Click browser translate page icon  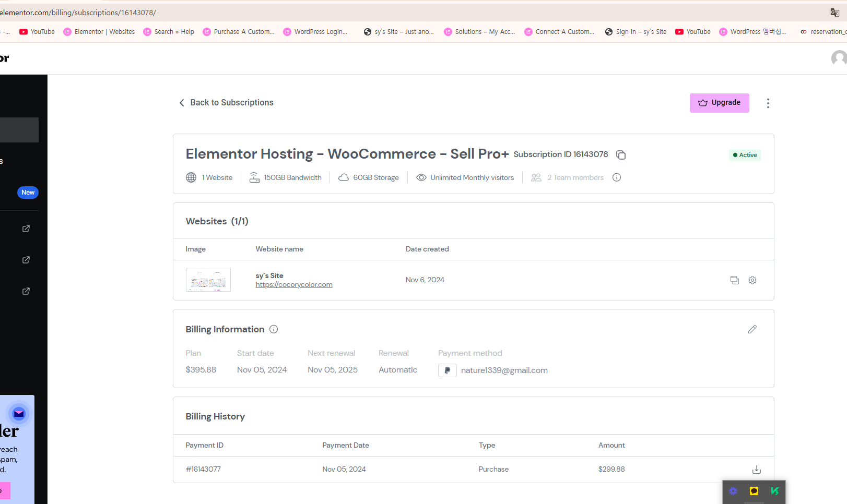click(835, 13)
